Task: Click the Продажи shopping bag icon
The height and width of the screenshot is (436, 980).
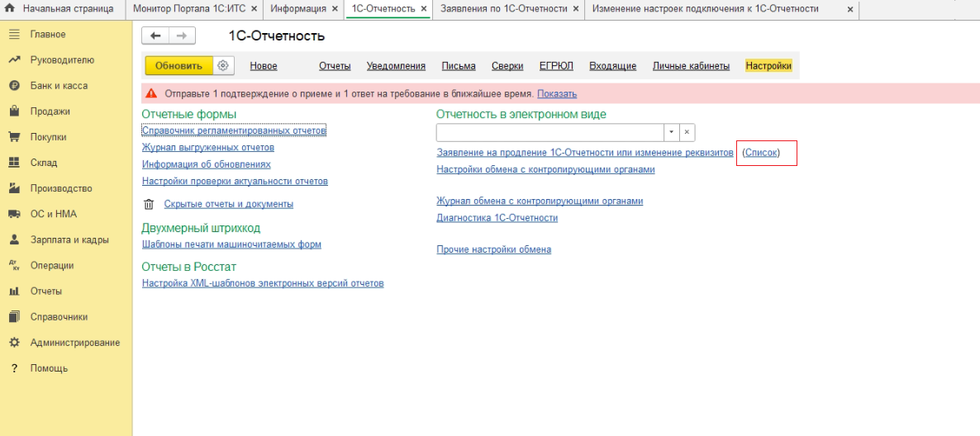Action: click(14, 111)
